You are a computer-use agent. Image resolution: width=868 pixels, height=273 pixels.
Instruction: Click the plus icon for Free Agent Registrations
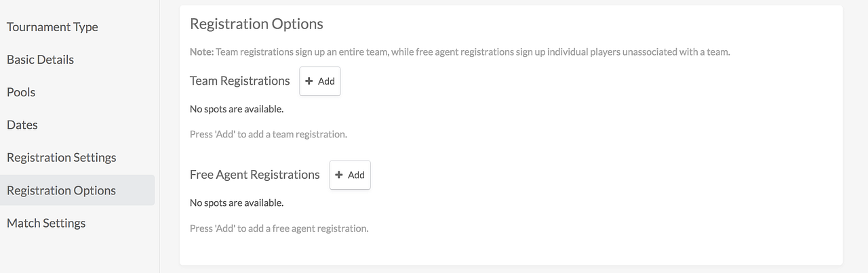(x=339, y=175)
